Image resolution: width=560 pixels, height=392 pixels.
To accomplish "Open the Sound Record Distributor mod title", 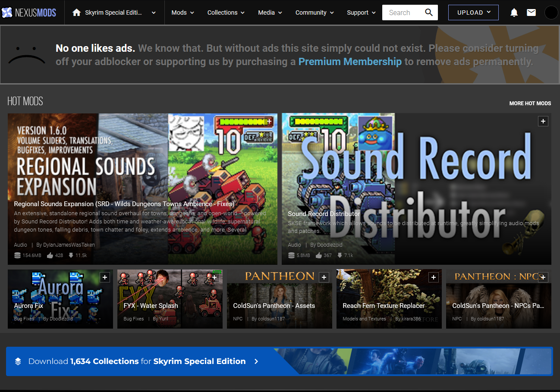I will click(324, 214).
